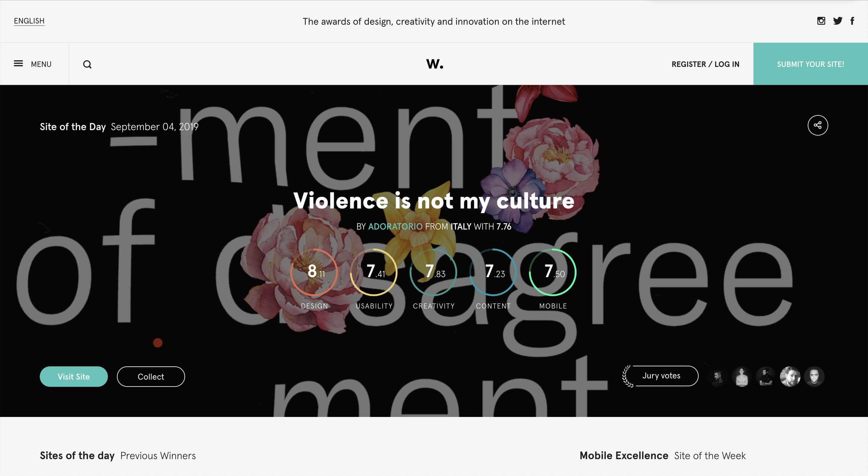Click the search icon in navigation
The height and width of the screenshot is (476, 868).
[87, 63]
